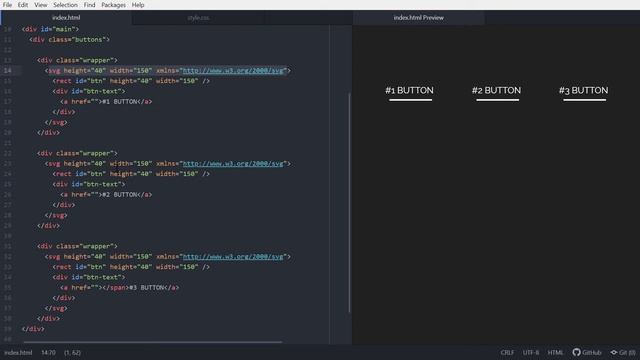Screen dimensions: 640x360
Task: Click the #2 BUTTON link in preview
Action: pos(496,90)
